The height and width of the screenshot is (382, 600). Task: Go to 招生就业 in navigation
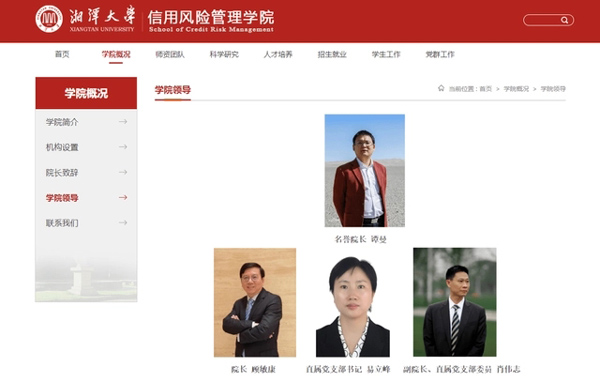pyautogui.click(x=332, y=54)
